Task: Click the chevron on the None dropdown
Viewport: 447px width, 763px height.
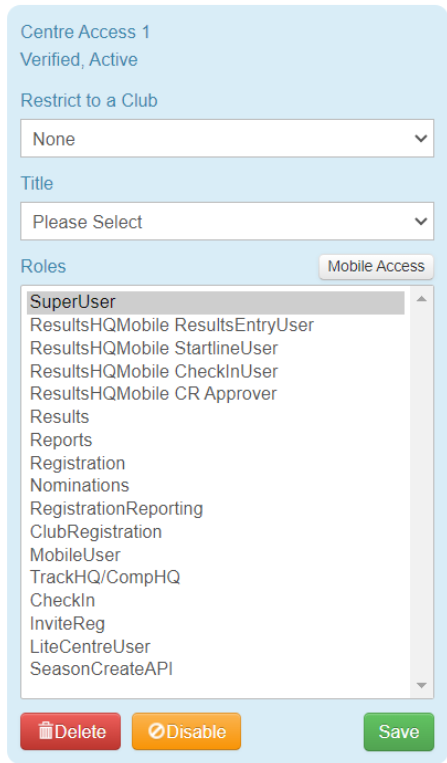Action: [420, 139]
